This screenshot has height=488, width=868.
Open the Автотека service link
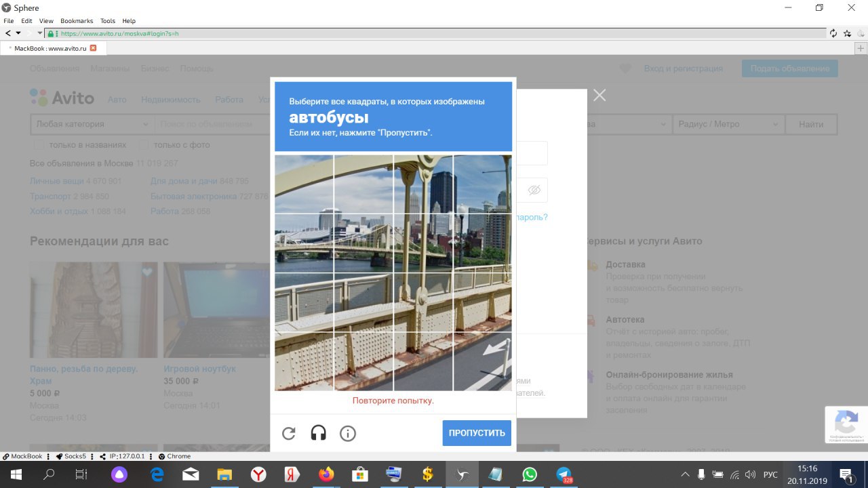pos(625,319)
